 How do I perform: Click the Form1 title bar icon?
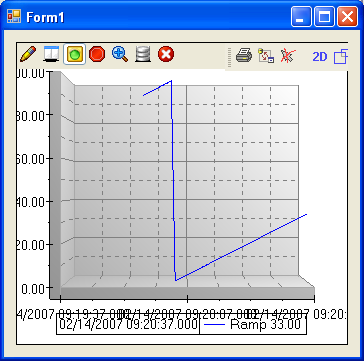(x=14, y=16)
